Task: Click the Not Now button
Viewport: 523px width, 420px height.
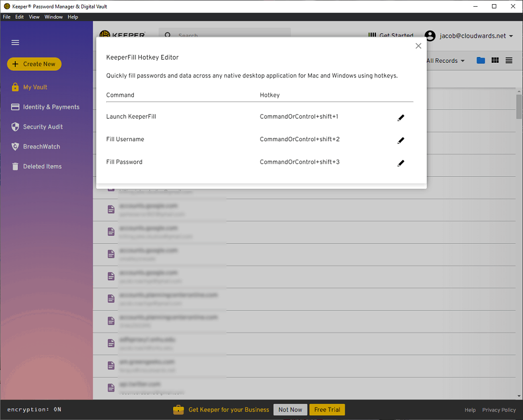Action: (290, 410)
